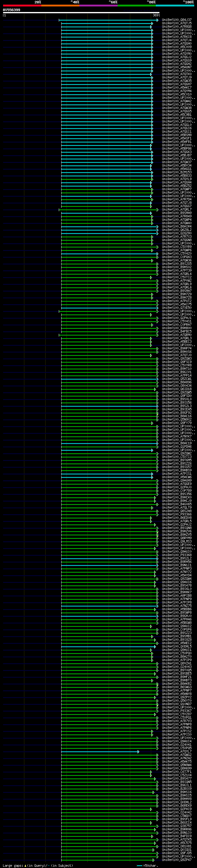
Task: Open hit UniRef100_A5C575
Action: [x=177, y=843]
